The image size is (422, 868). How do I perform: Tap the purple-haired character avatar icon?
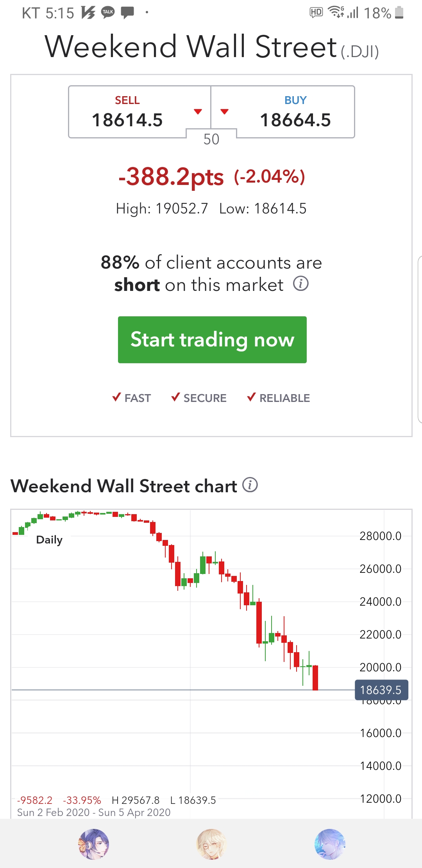click(93, 844)
